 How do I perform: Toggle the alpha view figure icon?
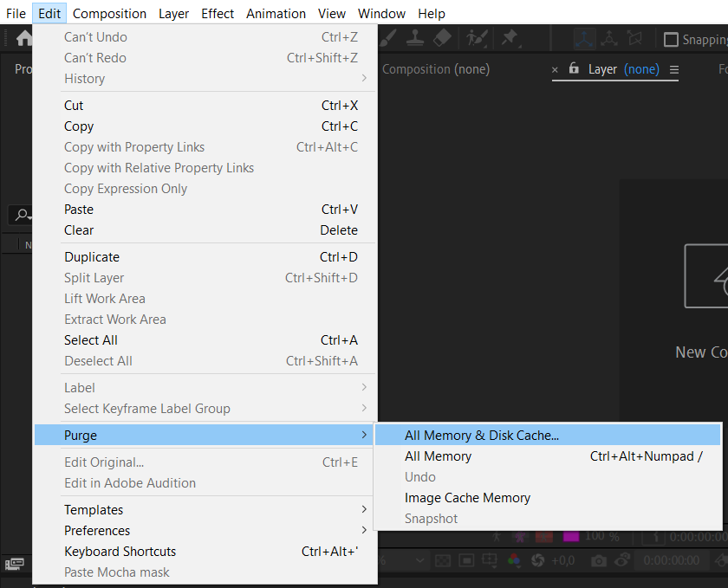click(497, 537)
